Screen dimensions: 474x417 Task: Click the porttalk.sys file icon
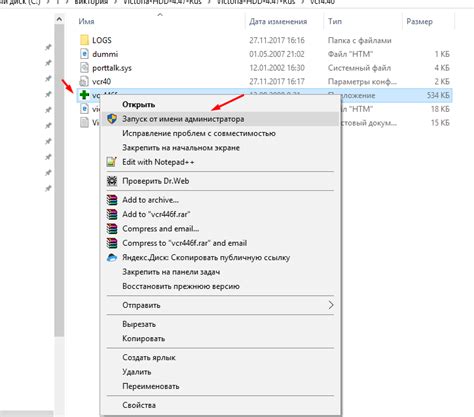point(84,68)
